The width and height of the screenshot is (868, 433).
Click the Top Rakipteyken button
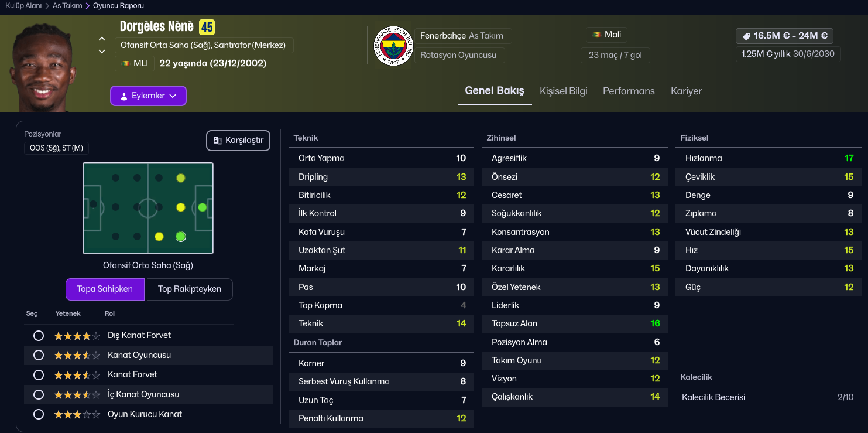click(x=190, y=289)
